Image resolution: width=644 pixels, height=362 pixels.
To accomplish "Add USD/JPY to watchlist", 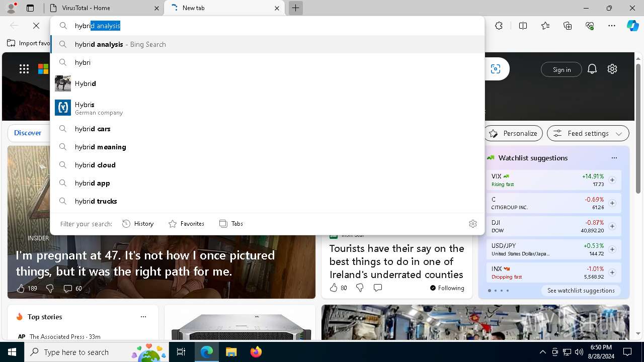I will click(x=612, y=249).
